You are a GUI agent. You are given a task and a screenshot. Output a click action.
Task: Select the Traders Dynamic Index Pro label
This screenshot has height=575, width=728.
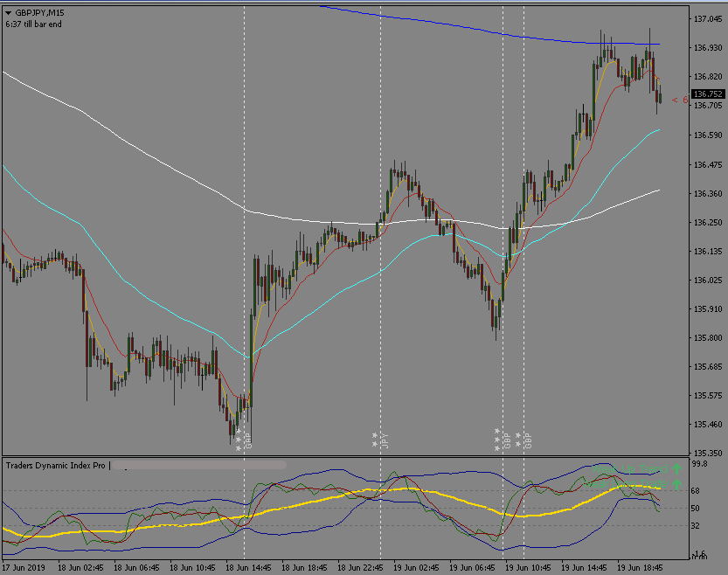pyautogui.click(x=55, y=466)
